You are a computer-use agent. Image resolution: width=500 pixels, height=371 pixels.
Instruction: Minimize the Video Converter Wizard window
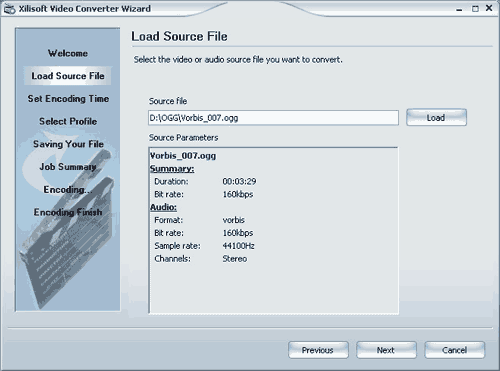(x=459, y=10)
